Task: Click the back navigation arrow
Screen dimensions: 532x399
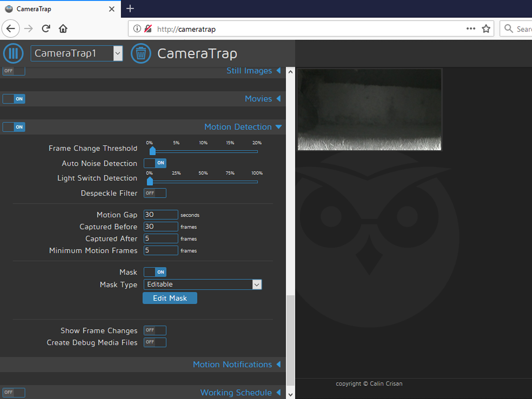Action: [11, 29]
